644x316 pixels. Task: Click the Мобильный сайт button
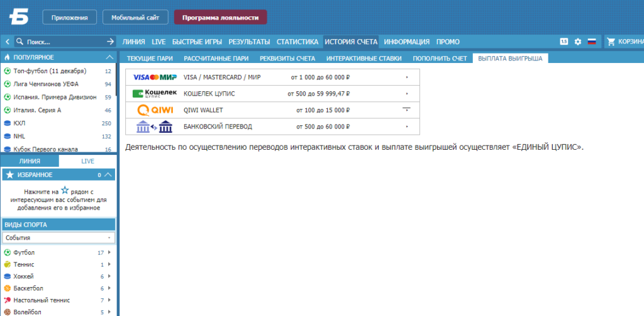click(135, 18)
